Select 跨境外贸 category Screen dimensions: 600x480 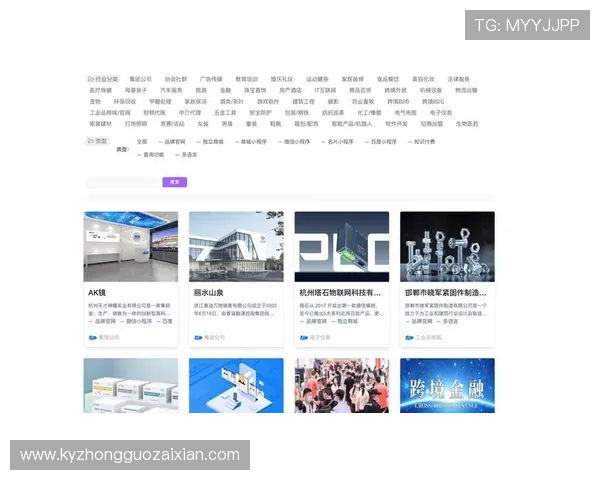tap(395, 90)
